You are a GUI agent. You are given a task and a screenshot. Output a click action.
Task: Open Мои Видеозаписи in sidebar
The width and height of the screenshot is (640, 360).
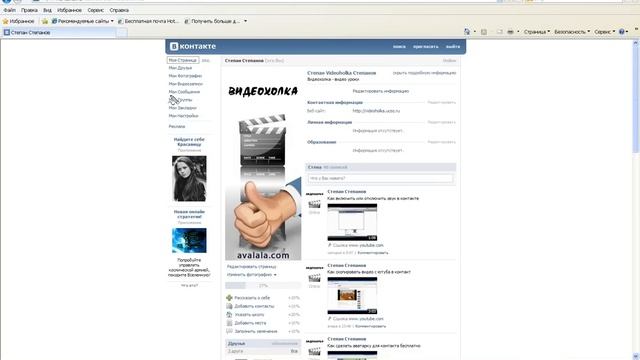tap(186, 84)
